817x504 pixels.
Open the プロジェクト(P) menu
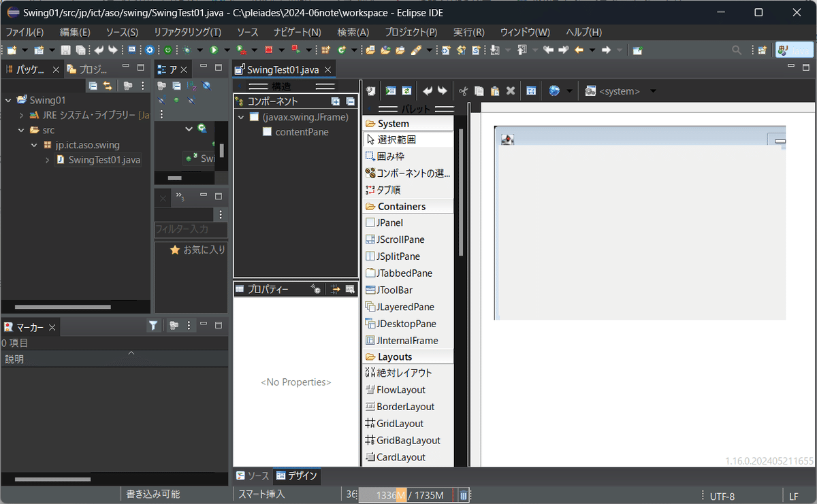pyautogui.click(x=411, y=32)
